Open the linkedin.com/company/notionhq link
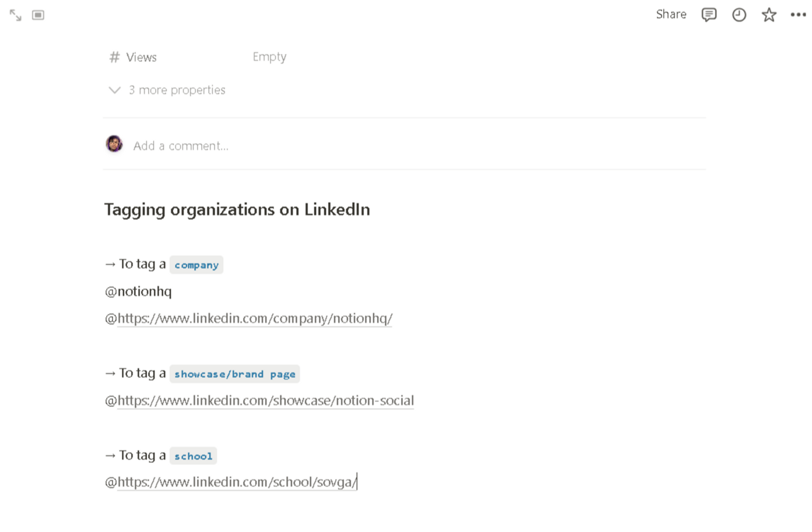The width and height of the screenshot is (812, 532). (255, 318)
